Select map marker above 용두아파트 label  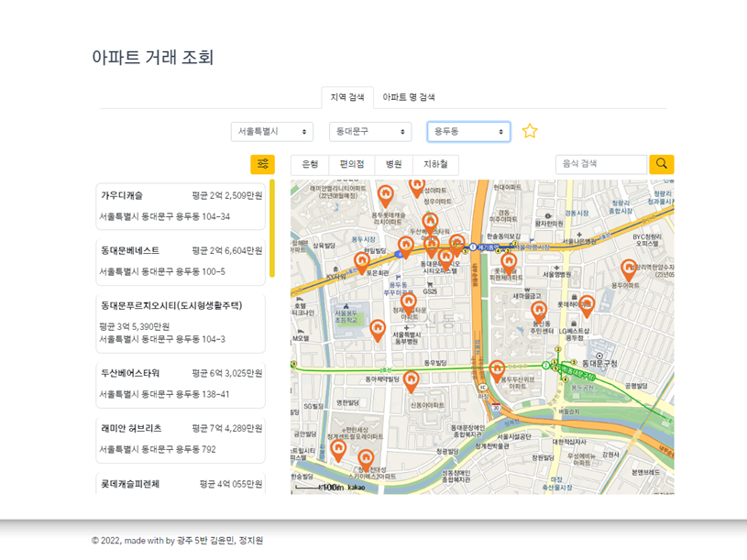629,270
